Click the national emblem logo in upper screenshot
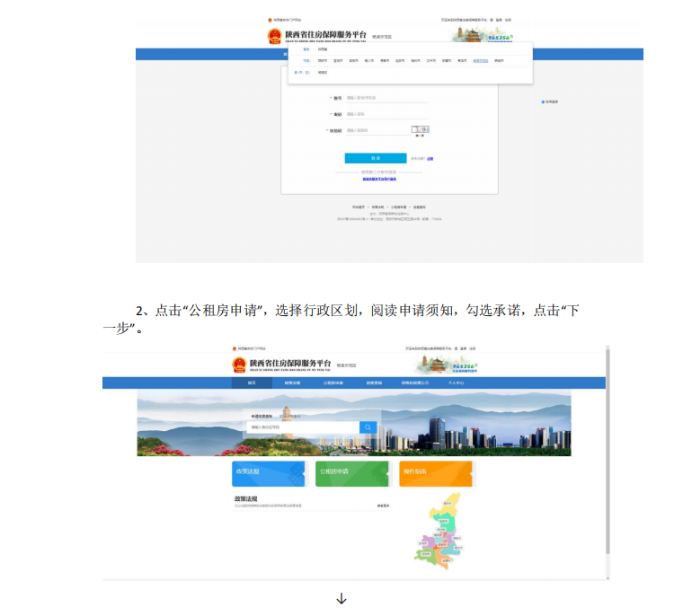 pyautogui.click(x=274, y=36)
